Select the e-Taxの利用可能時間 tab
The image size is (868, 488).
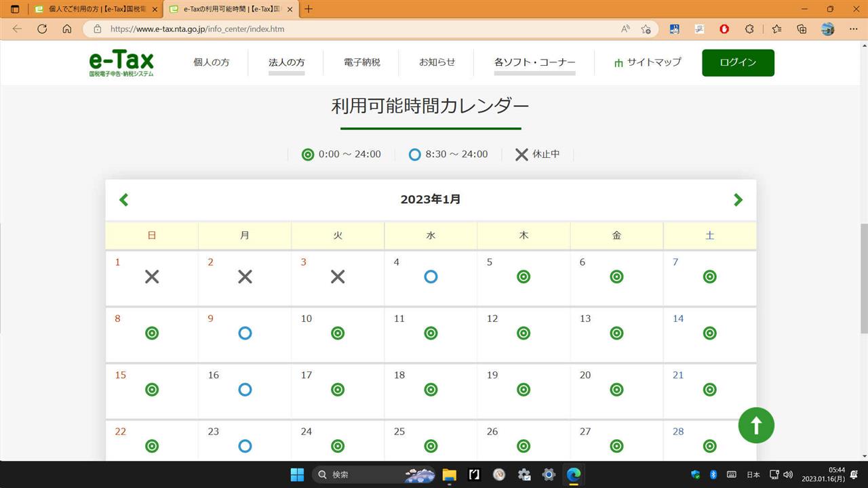coord(230,9)
